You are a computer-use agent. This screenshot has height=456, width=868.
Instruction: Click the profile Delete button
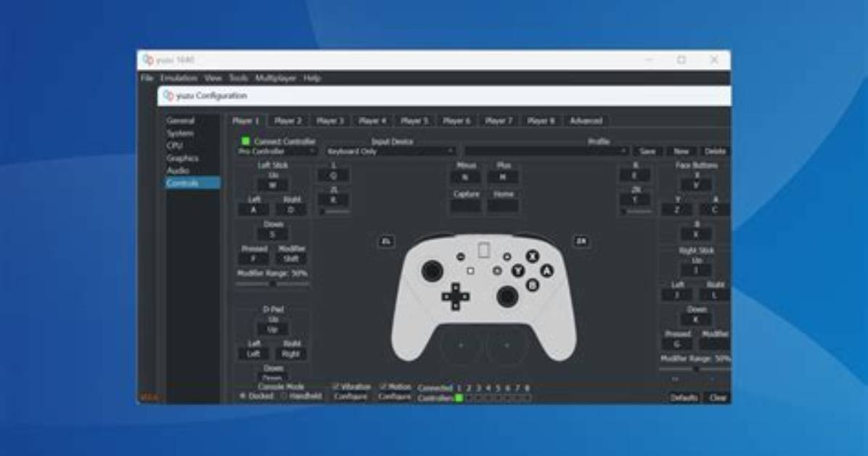tap(715, 151)
